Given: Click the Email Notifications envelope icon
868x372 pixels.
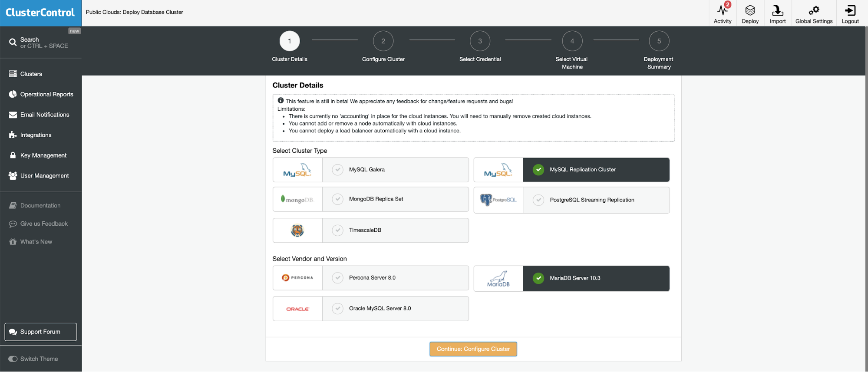Looking at the screenshot, I should point(13,115).
